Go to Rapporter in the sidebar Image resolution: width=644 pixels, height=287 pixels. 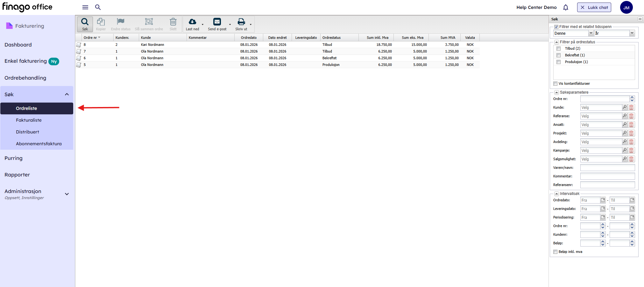coord(17,175)
